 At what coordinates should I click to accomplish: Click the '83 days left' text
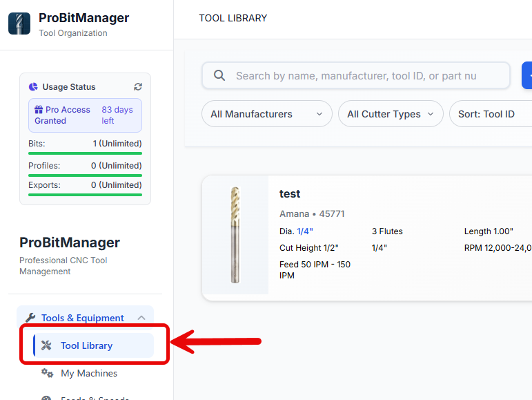pos(117,115)
